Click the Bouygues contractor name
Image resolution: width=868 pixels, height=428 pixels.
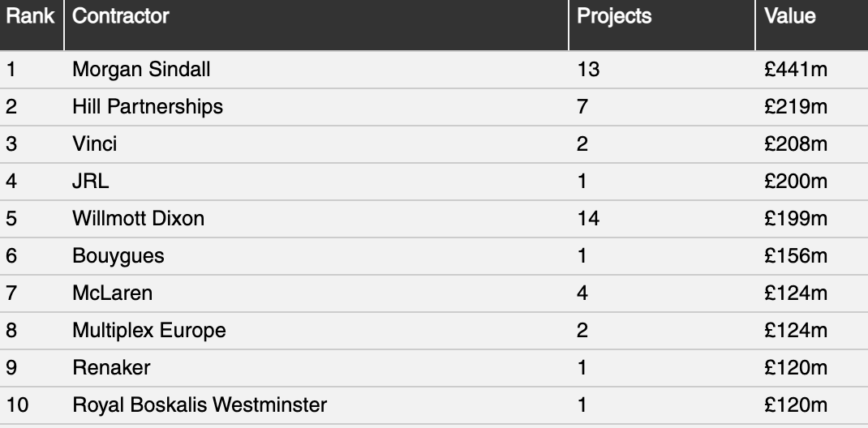118,256
